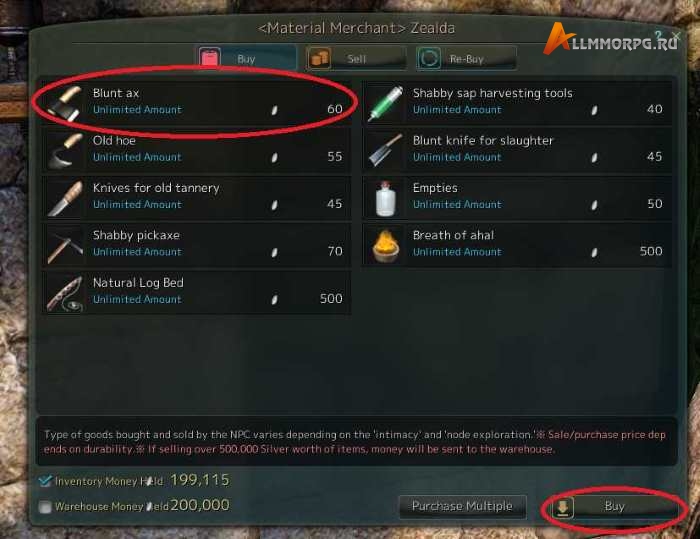Click the Shabby sap harvesting tools syringe icon

point(385,103)
